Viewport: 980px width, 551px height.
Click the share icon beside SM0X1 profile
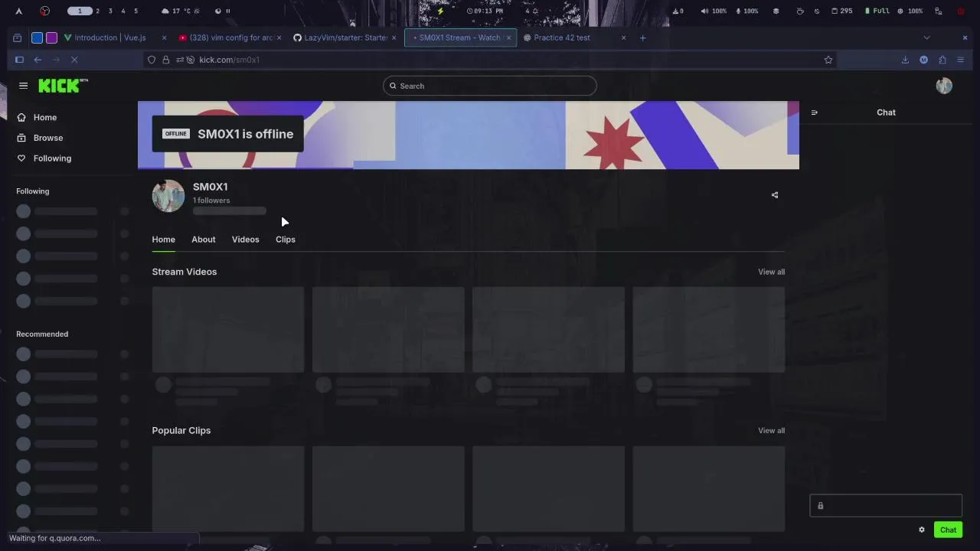775,195
